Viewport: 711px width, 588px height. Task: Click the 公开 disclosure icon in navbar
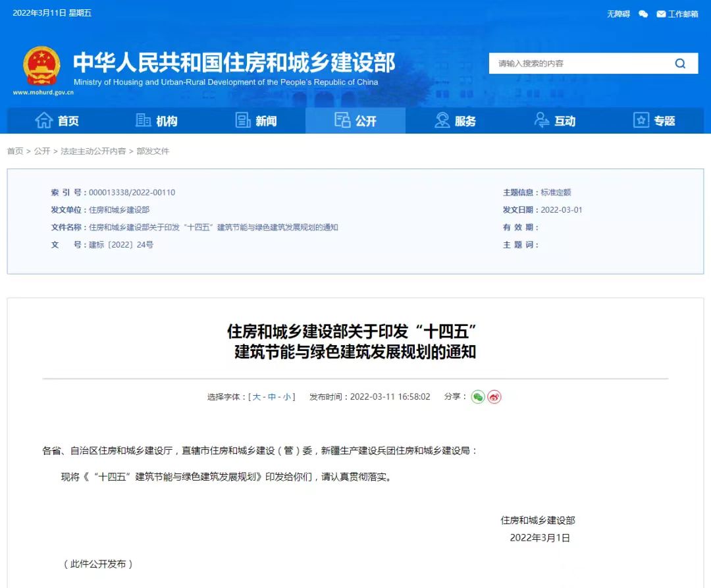click(342, 120)
